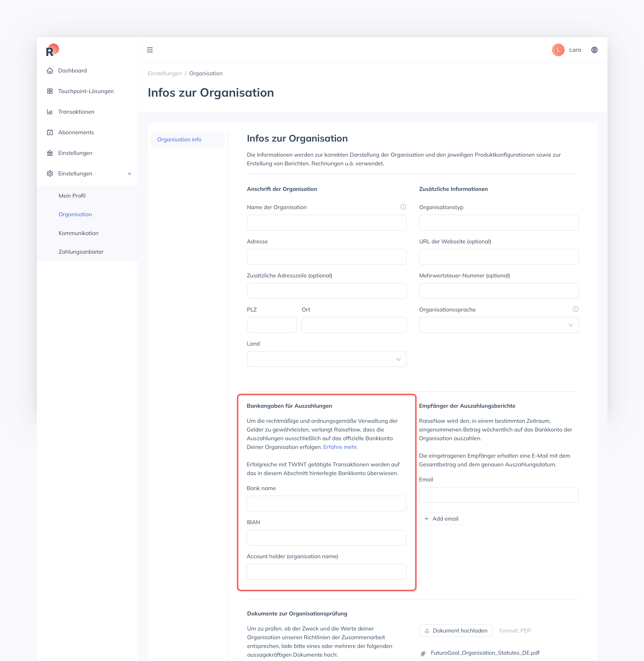Focus the Email recipient field
644x661 pixels.
click(499, 495)
